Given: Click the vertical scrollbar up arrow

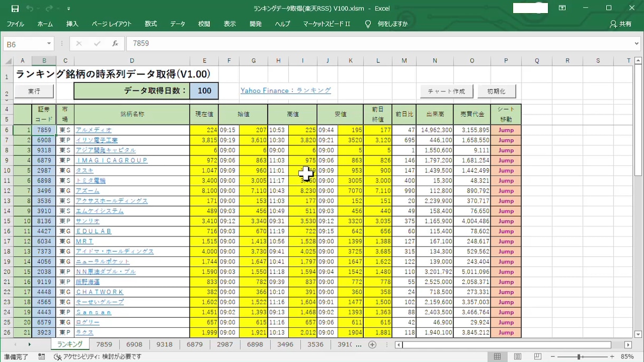Looking at the screenshot, I should pos(638,61).
